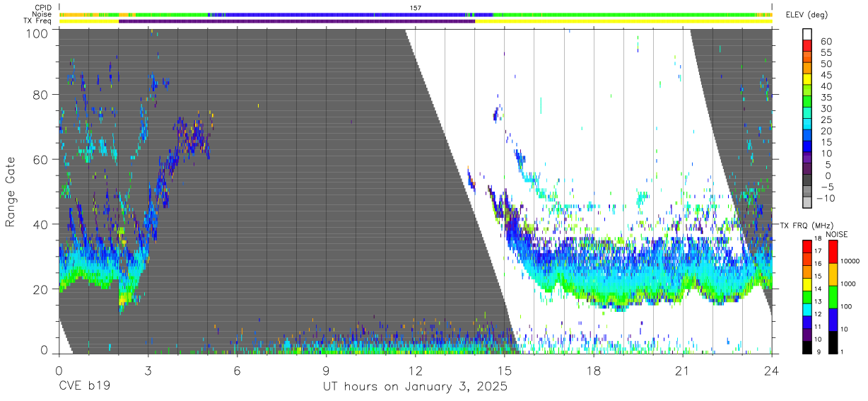868x401 pixels.
Task: Click the green segment of the NOISE colorbar
Action: click(x=833, y=297)
